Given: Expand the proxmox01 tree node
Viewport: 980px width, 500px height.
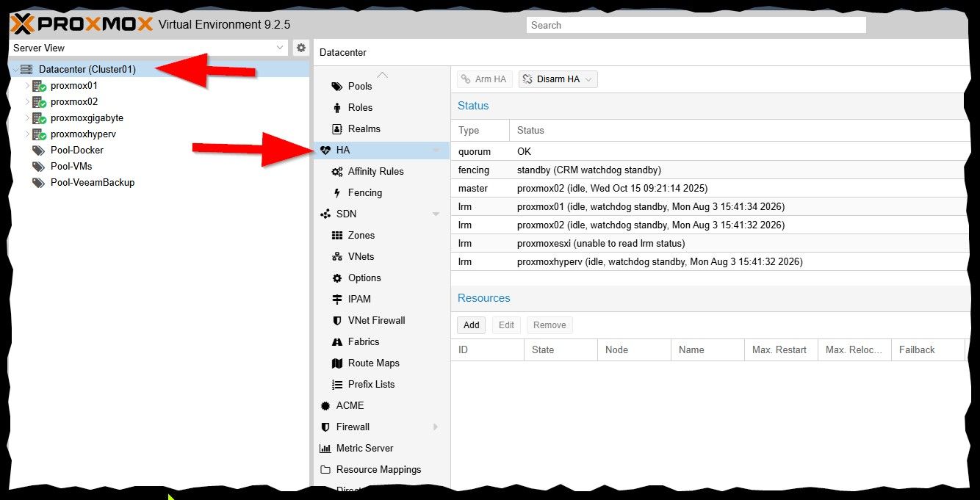Looking at the screenshot, I should pos(27,86).
